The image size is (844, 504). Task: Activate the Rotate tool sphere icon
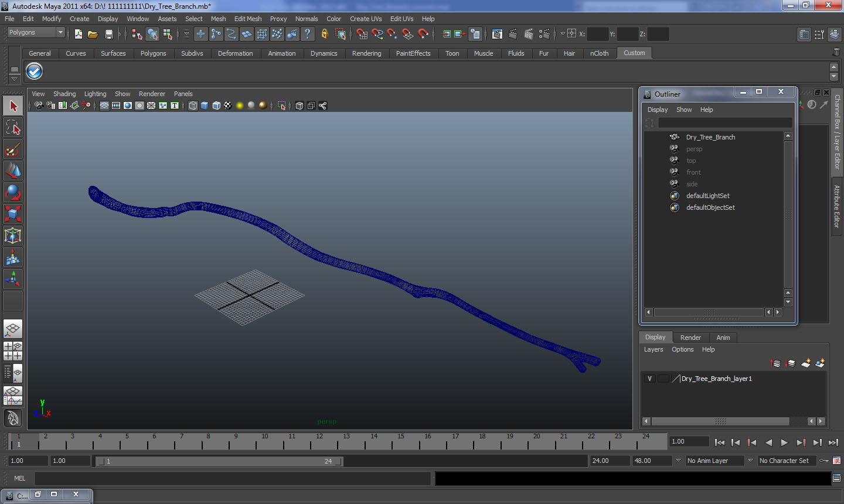(x=13, y=192)
